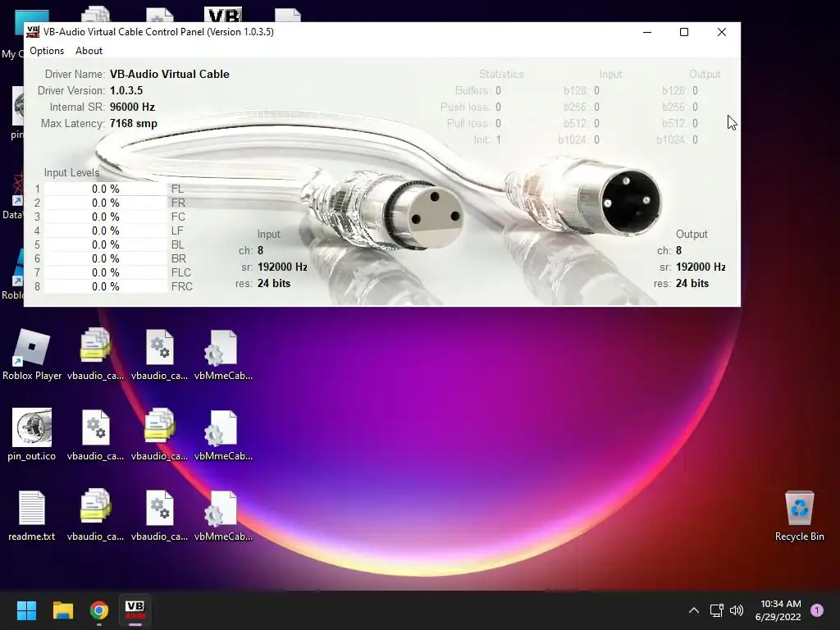Select vbMmeCab... icon in the pin_out.ico row
The width and height of the screenshot is (840, 630).
(223, 435)
